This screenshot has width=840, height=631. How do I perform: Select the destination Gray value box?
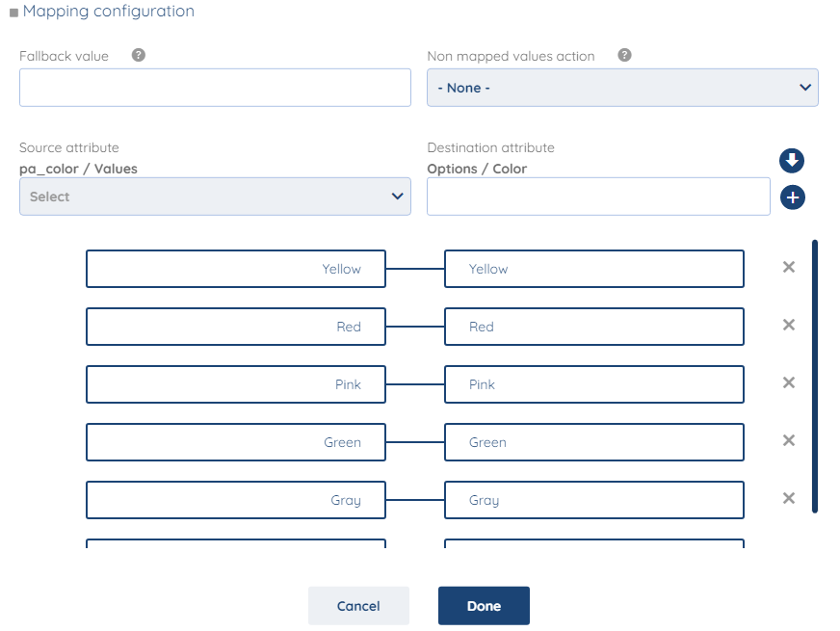(x=594, y=500)
